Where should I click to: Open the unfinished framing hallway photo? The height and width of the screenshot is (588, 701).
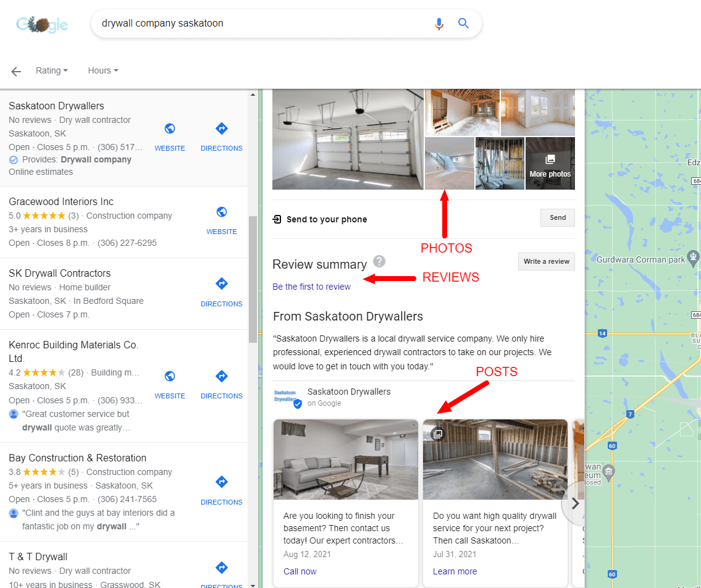pyautogui.click(x=462, y=112)
